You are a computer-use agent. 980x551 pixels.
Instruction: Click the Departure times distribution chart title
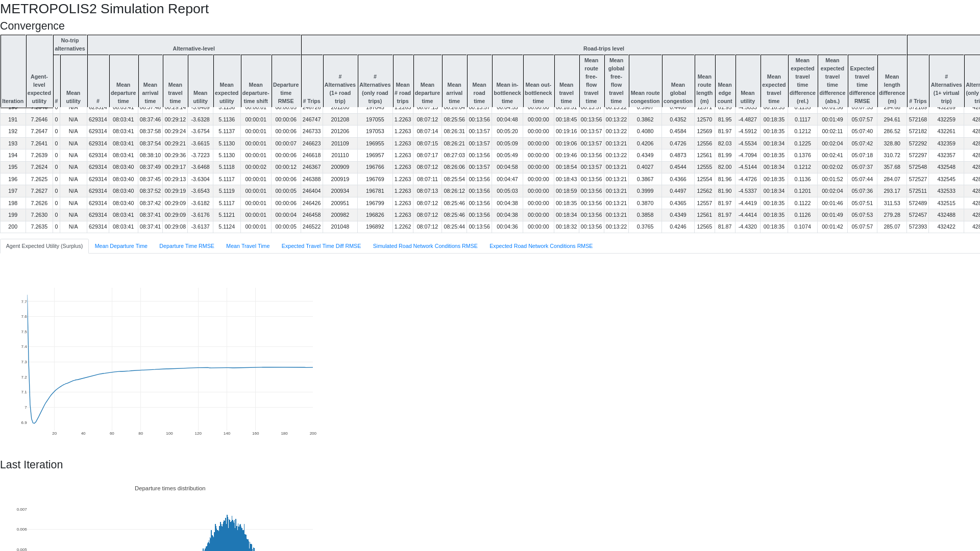point(170,488)
